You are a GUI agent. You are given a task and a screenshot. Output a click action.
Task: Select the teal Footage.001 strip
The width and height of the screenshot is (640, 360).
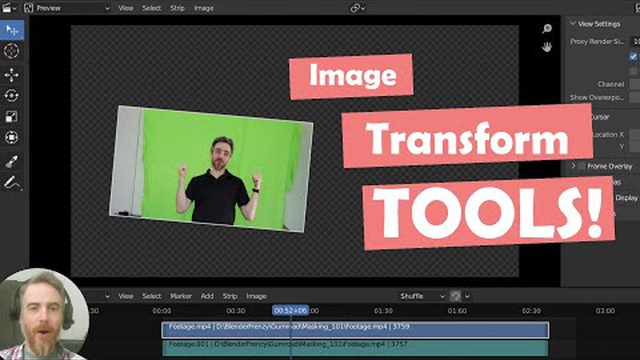tap(355, 348)
